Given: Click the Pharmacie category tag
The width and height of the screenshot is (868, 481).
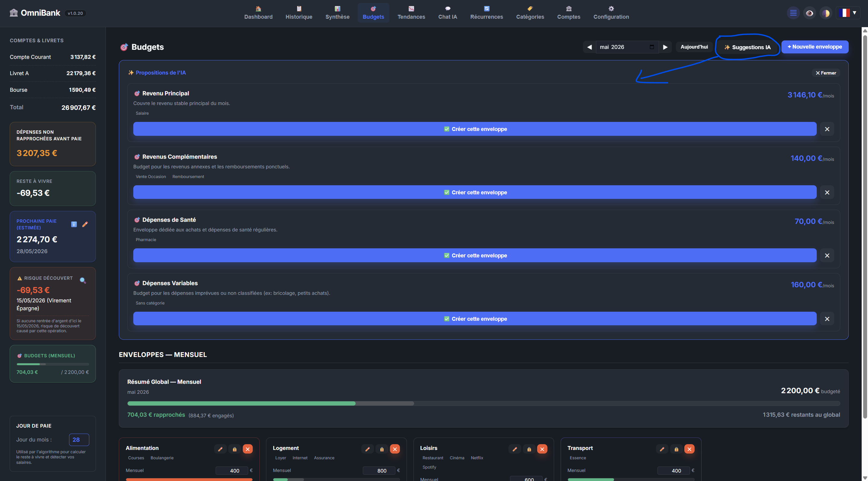Looking at the screenshot, I should 146,240.
